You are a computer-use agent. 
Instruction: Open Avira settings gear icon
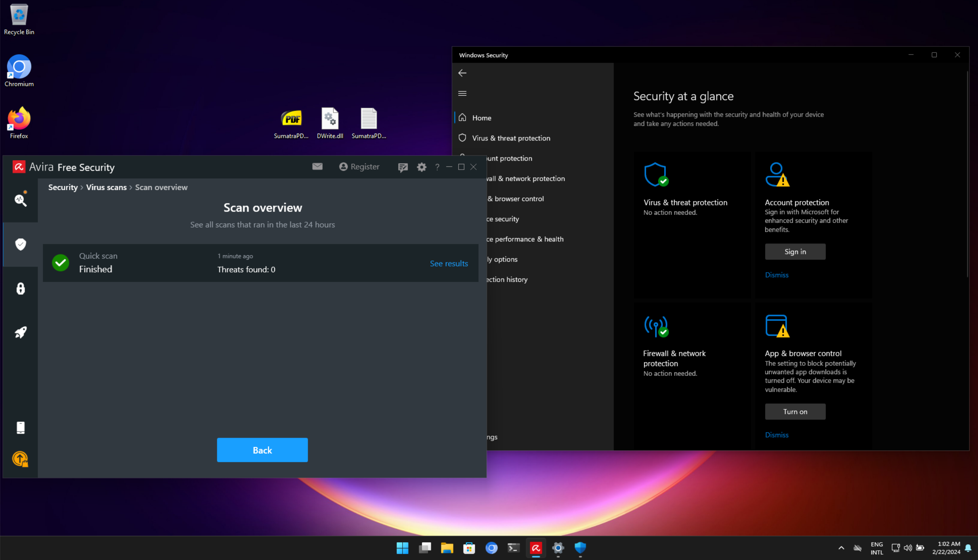point(422,167)
